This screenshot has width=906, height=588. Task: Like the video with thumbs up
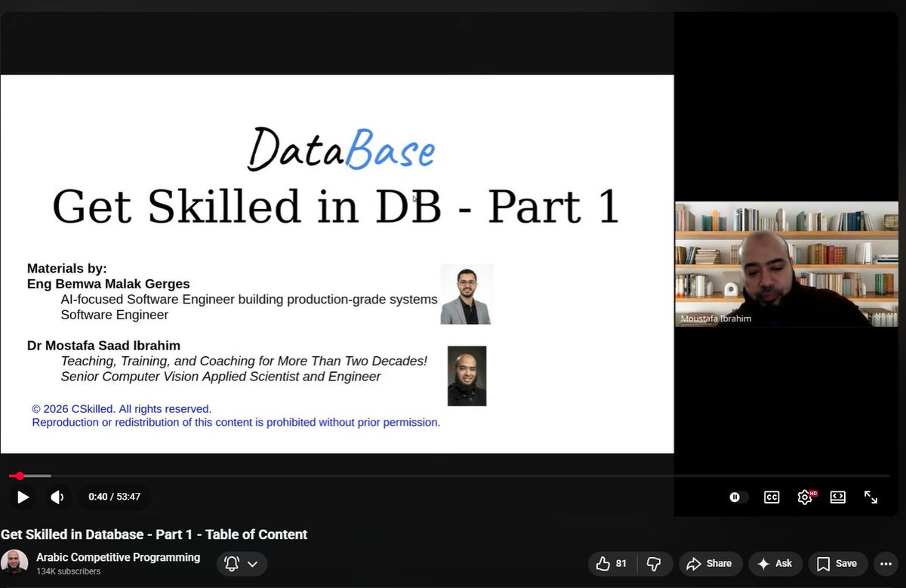(x=612, y=563)
